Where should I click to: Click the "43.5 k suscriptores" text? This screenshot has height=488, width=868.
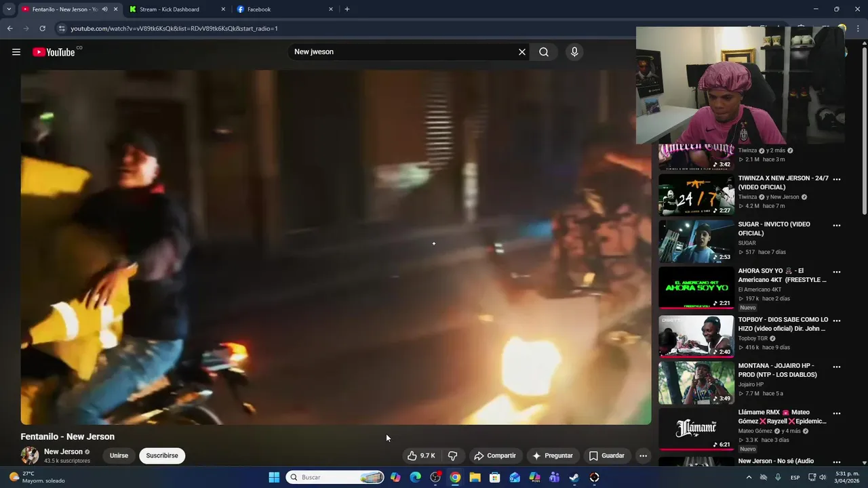[67, 461]
